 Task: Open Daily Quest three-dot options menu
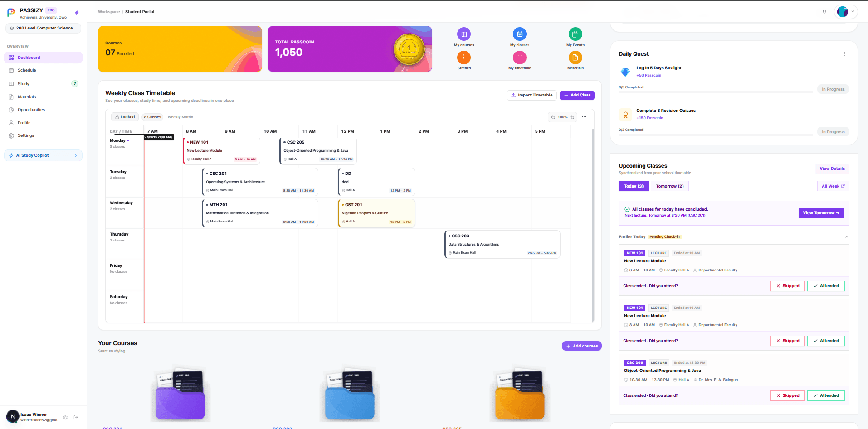(x=844, y=54)
